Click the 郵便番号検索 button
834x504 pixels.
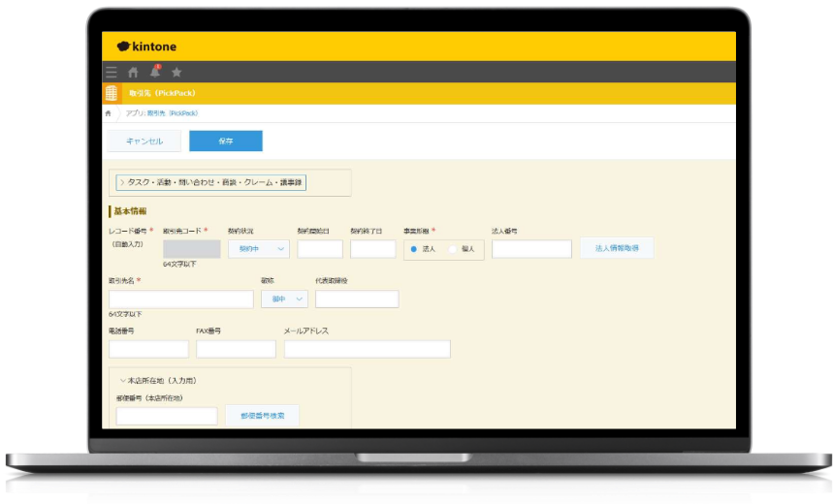[262, 416]
